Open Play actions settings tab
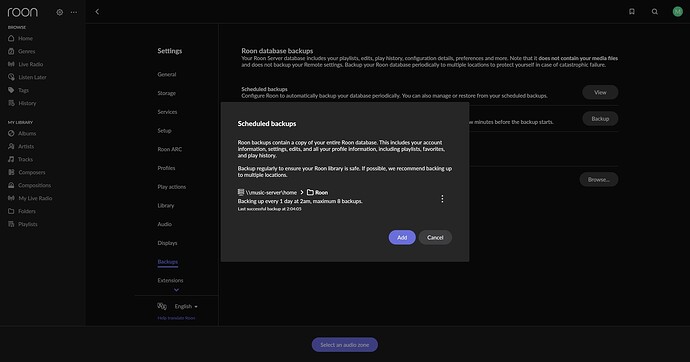This screenshot has width=690, height=362. [172, 187]
